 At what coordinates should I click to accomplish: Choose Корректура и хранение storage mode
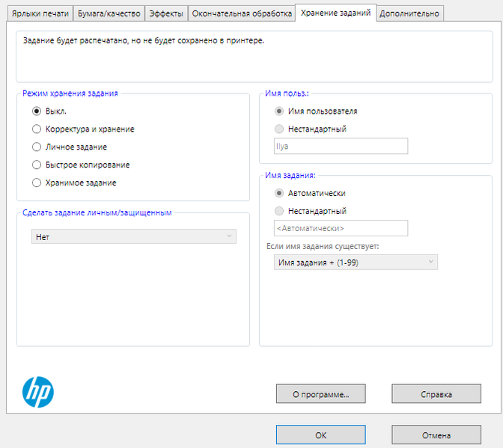37,129
